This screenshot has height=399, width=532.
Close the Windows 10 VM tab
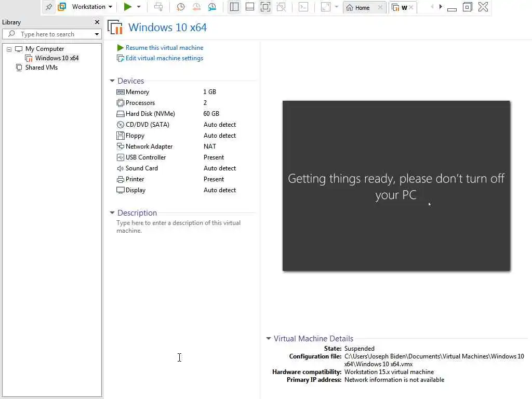(x=411, y=7)
